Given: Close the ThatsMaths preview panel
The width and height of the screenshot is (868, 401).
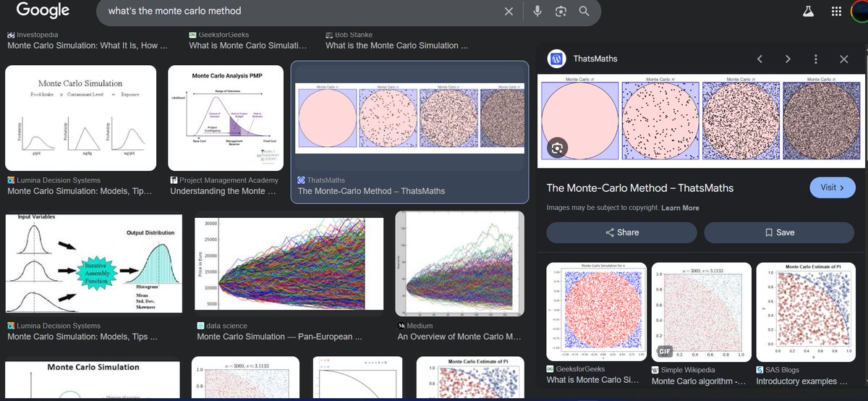Looking at the screenshot, I should (x=843, y=59).
